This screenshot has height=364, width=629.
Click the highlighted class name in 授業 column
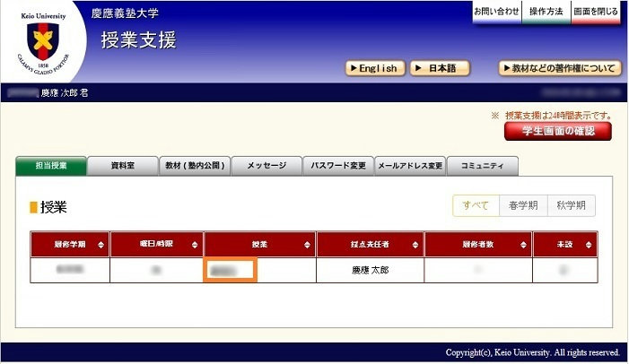tap(232, 270)
